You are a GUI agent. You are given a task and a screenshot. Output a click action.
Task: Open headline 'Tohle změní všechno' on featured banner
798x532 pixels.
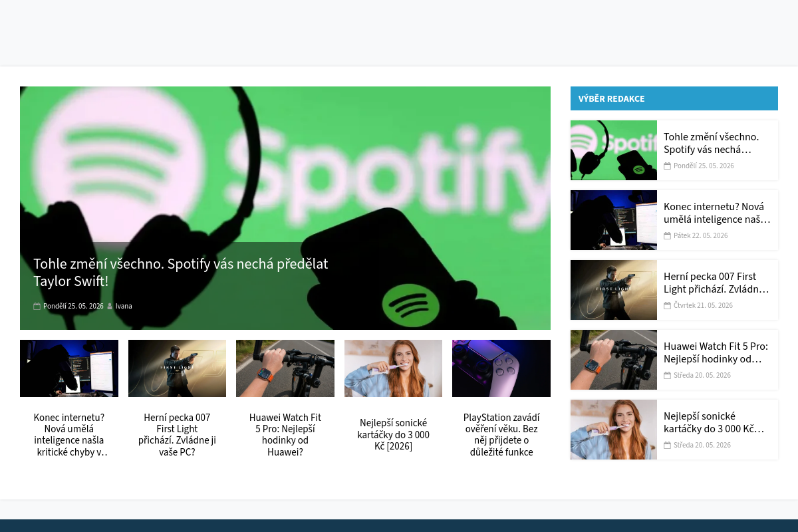[x=181, y=273]
